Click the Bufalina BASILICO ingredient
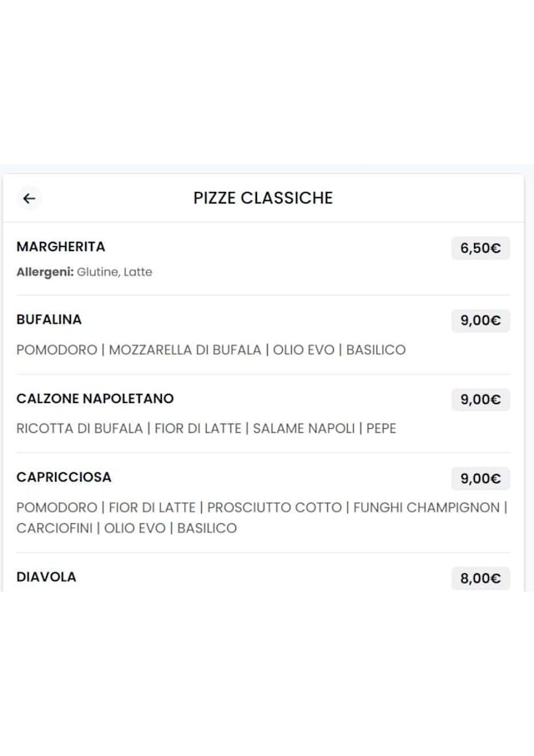The width and height of the screenshot is (534, 756). tap(375, 350)
